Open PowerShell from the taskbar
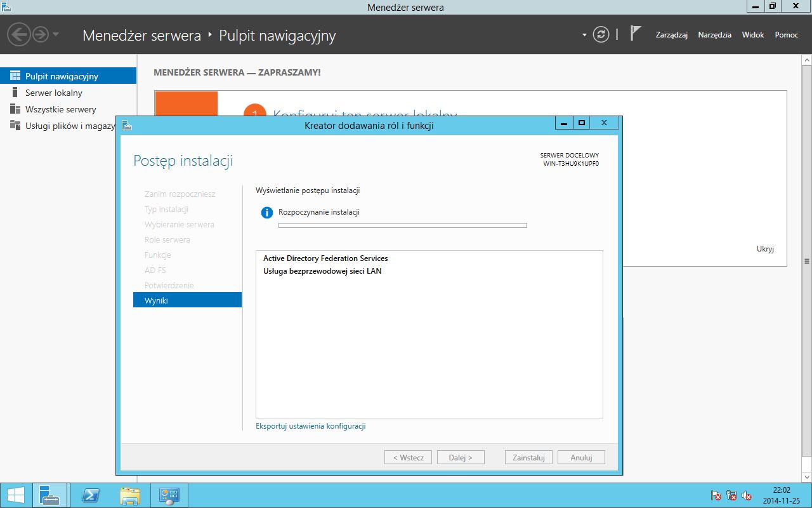Screen dimensions: 812x508 click(91, 495)
